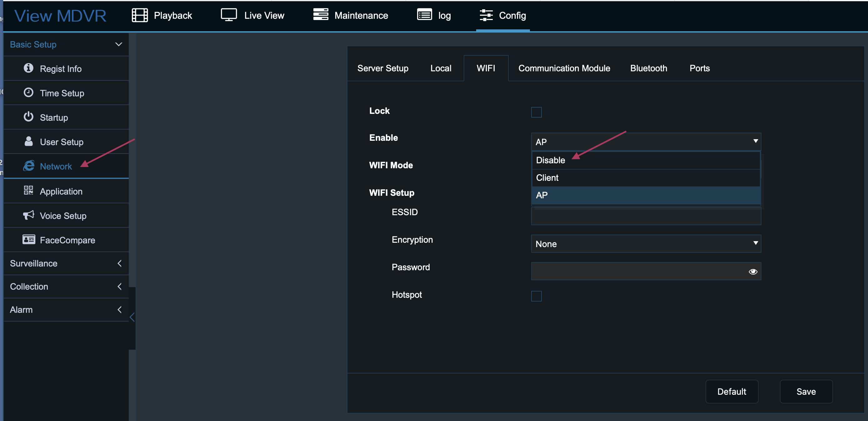Click the Maintenance server icon
Viewport: 868px width, 421px height.
tap(321, 15)
